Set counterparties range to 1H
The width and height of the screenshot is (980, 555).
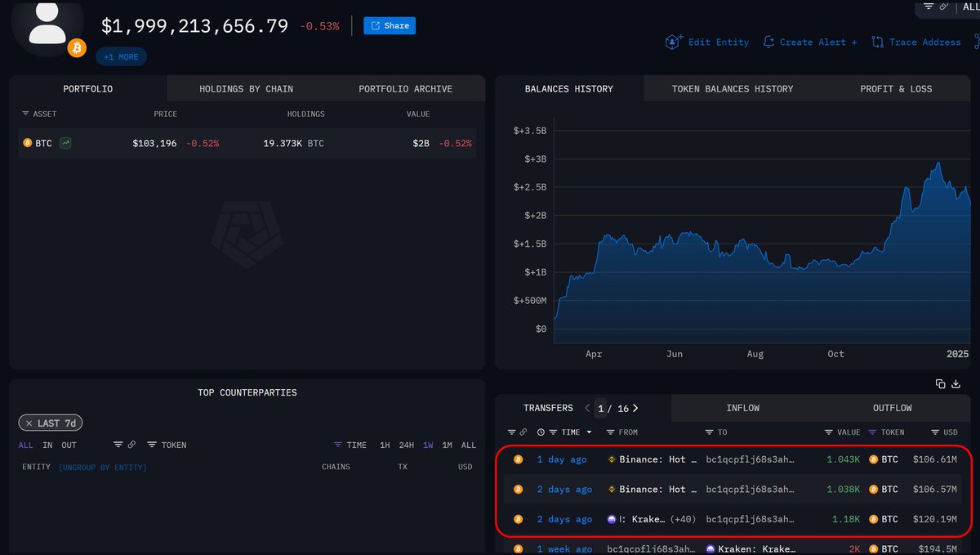click(385, 445)
